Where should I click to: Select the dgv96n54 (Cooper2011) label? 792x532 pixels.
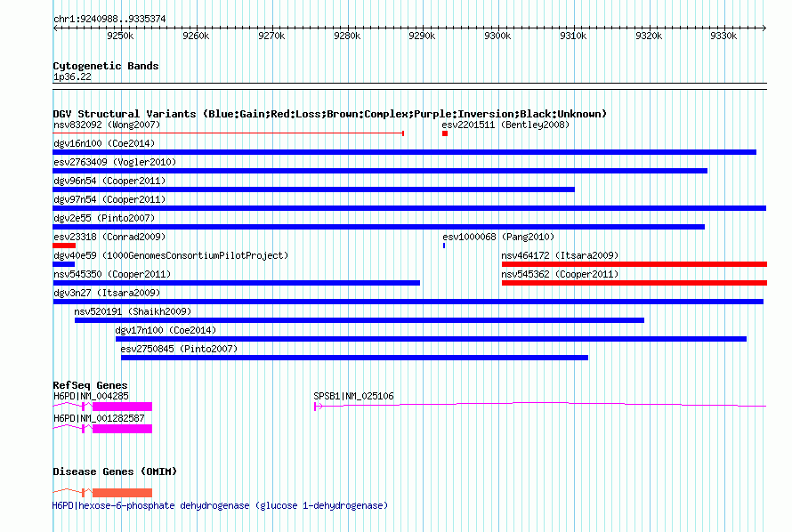click(x=109, y=181)
